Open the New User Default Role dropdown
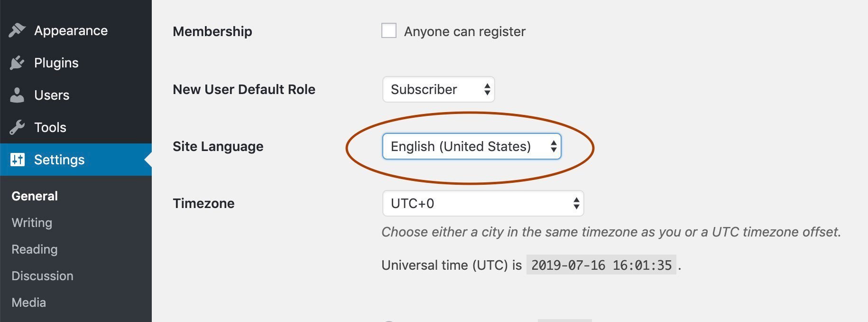The image size is (868, 322). pyautogui.click(x=438, y=89)
